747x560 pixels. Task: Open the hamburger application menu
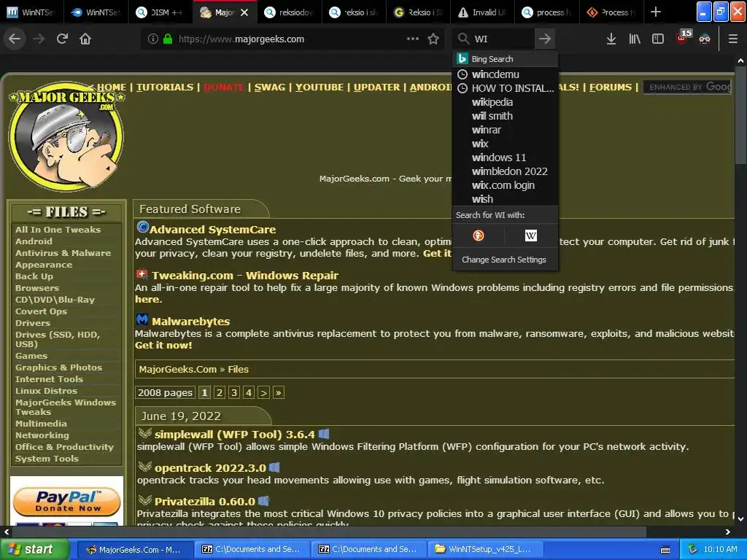click(733, 39)
